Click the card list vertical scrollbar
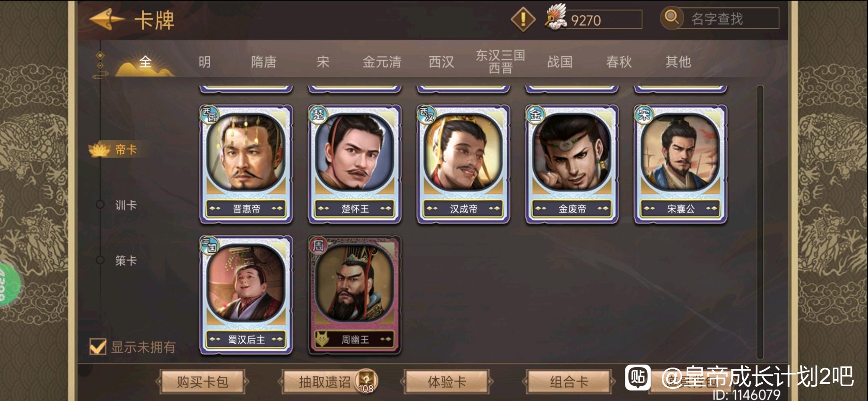 (760, 222)
